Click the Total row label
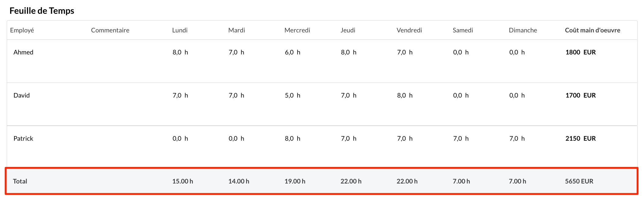 tap(20, 181)
